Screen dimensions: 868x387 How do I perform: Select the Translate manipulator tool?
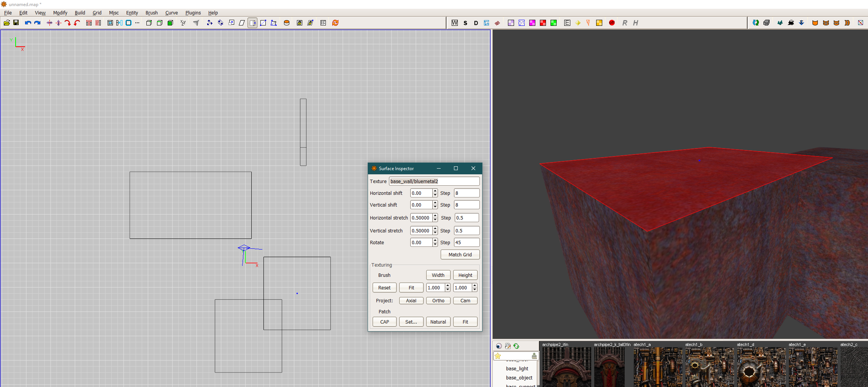[x=209, y=23]
